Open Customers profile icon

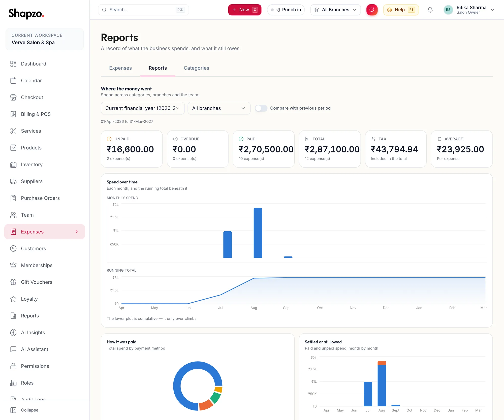click(13, 248)
